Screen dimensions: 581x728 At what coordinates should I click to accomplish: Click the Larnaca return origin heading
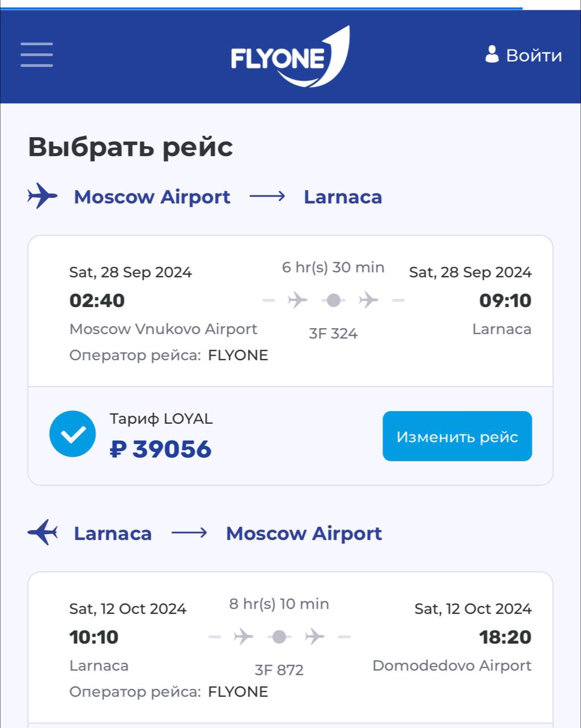click(x=113, y=533)
